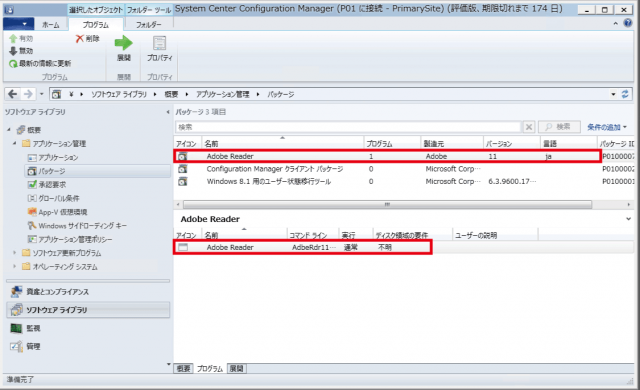
Task: Click アプリケーション管理 in breadcrumb
Action: [222, 94]
